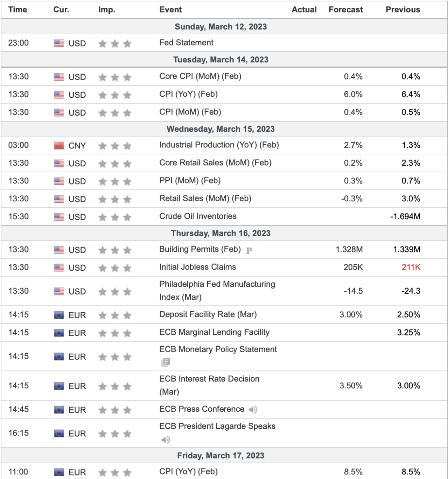Image resolution: width=448 pixels, height=479 pixels.
Task: Open Industrial Production (YoY) (Feb) event
Action: coord(219,145)
